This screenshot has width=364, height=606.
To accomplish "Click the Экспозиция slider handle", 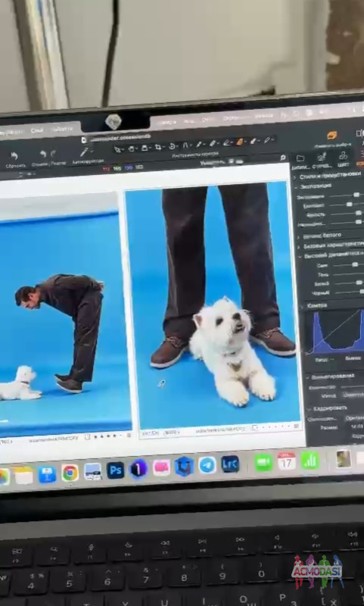I will point(356,195).
